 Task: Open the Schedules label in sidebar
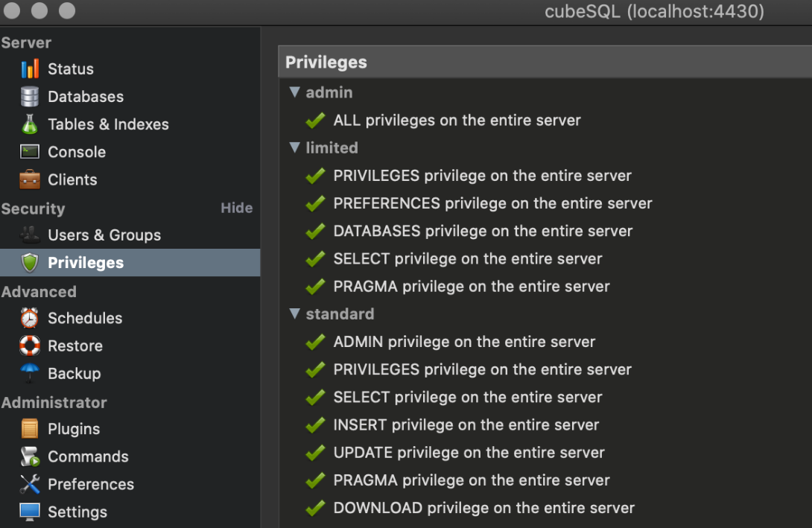pos(85,318)
